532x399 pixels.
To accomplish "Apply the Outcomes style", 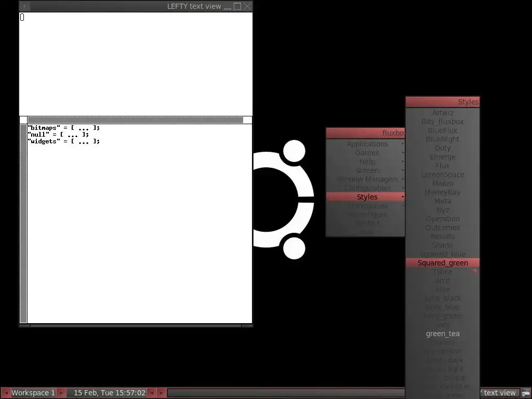I will pyautogui.click(x=443, y=228).
